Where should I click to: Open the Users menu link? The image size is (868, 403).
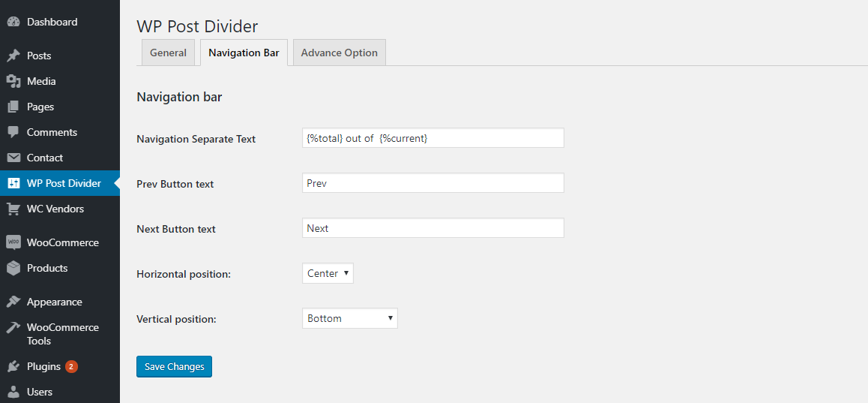40,392
